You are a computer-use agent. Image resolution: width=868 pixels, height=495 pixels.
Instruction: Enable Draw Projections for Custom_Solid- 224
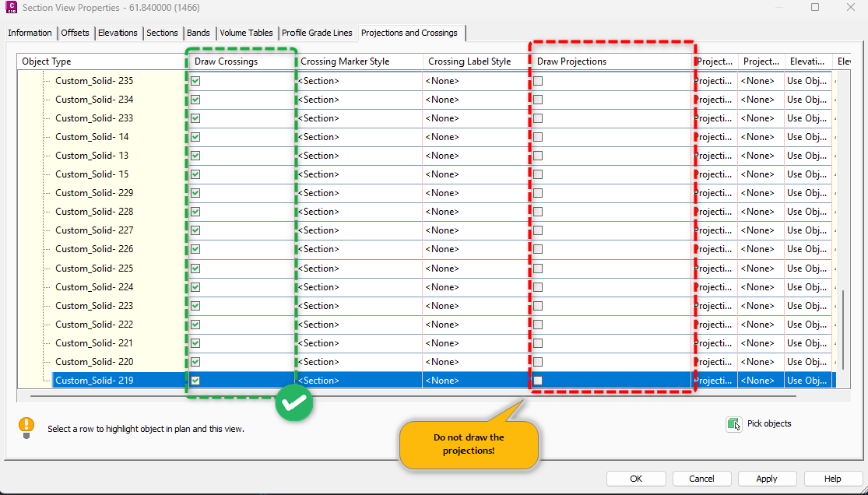coord(536,286)
